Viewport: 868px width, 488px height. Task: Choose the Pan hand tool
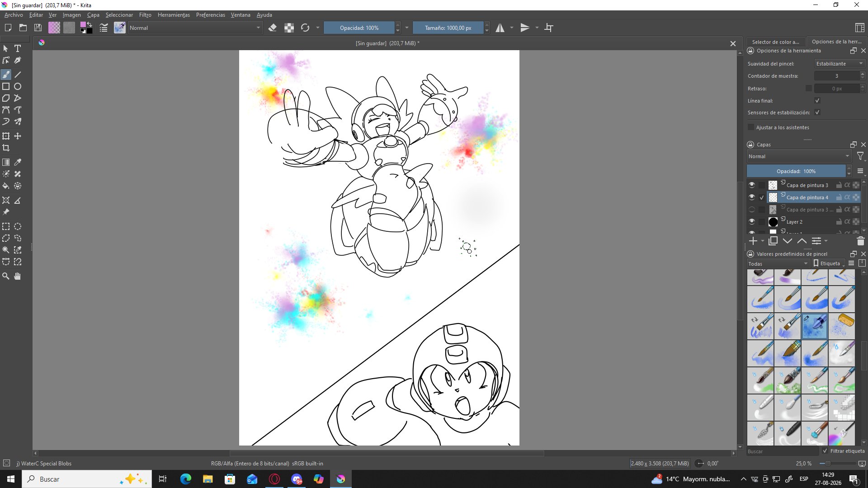pos(18,276)
